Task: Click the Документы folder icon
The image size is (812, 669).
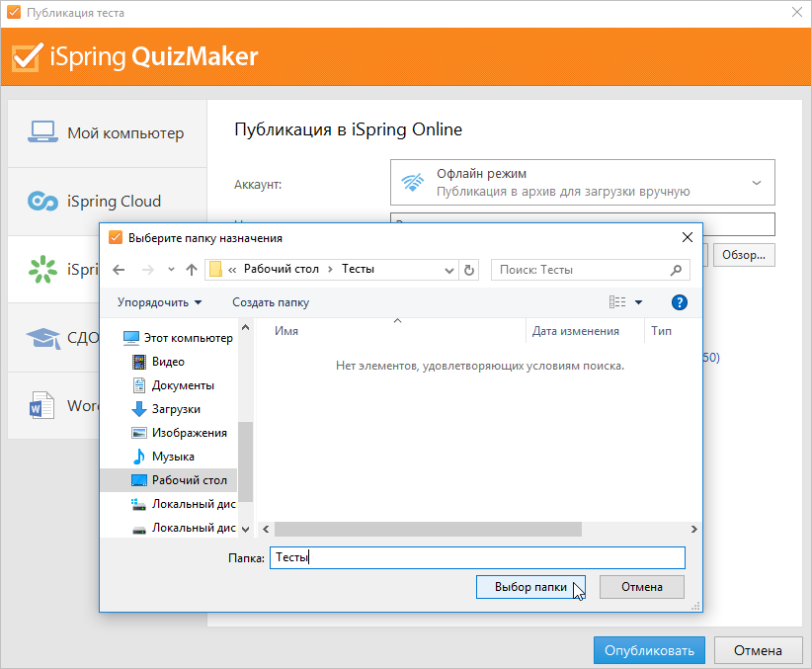Action: pos(138,385)
